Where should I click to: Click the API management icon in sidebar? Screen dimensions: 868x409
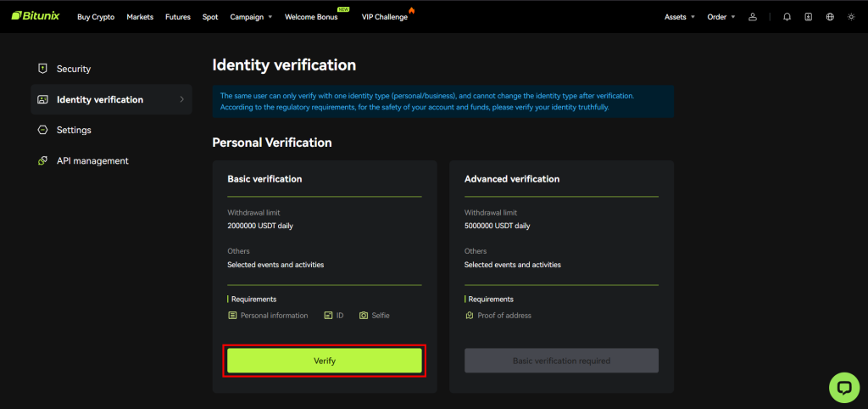click(x=42, y=160)
